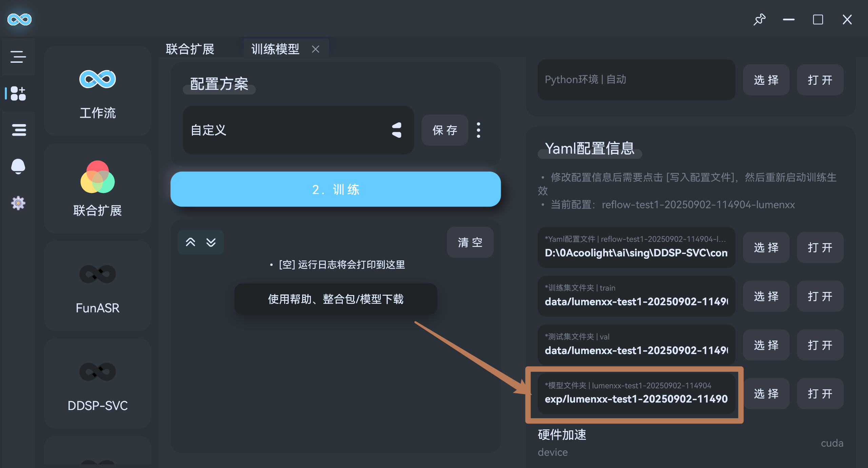Click the Yaml配置信息 heading
Screen dimensions: 868x468
[590, 149]
